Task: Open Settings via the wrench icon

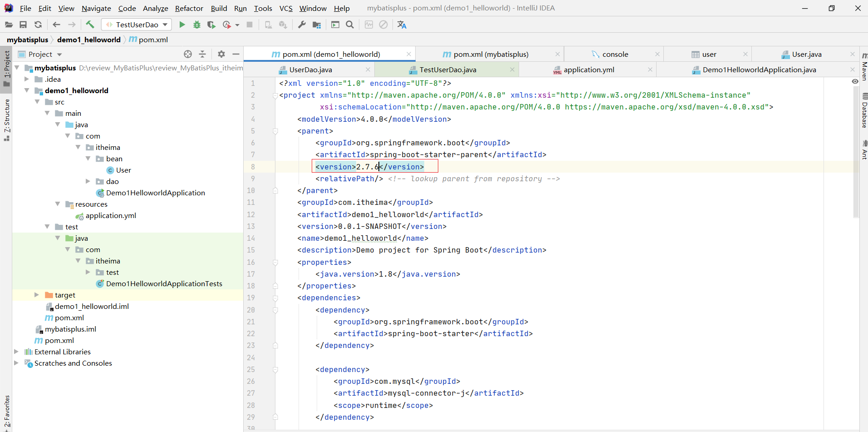Action: pos(302,25)
